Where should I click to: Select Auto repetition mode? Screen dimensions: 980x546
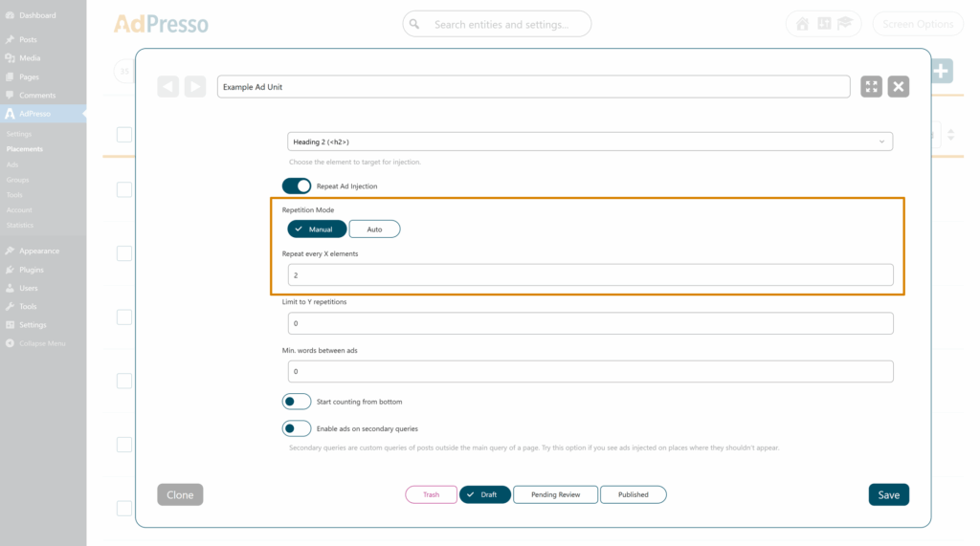point(374,229)
